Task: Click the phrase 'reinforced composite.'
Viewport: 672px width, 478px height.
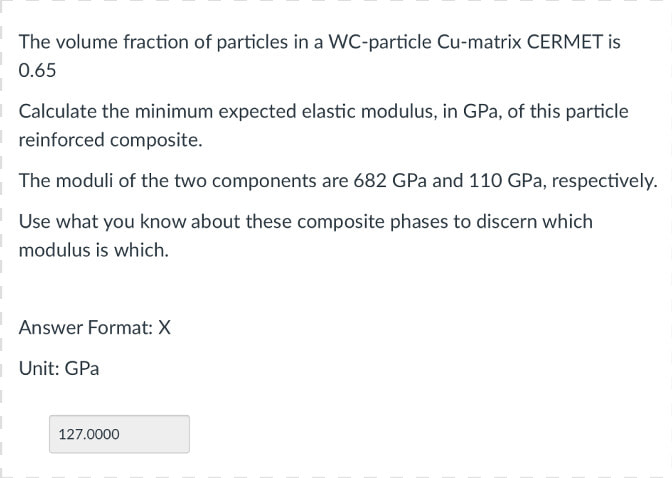Action: coord(111,140)
